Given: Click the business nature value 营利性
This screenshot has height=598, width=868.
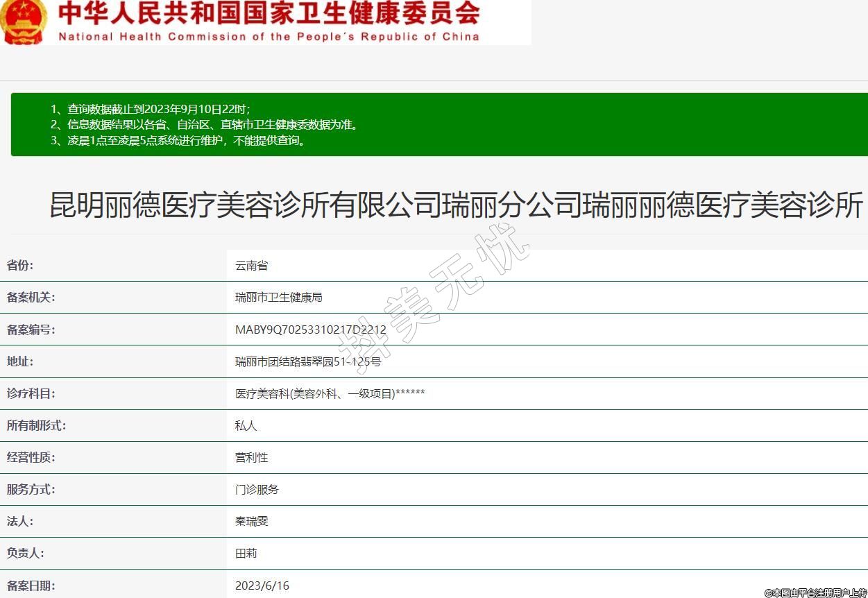Looking at the screenshot, I should (251, 458).
